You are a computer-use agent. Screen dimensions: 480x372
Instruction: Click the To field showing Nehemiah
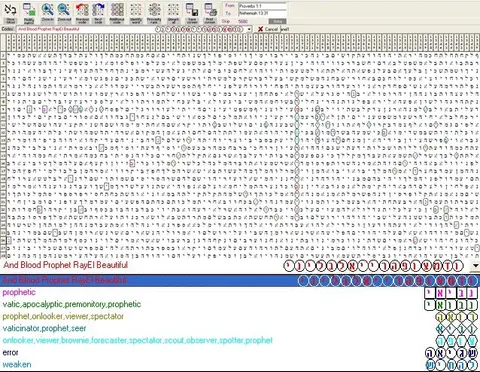point(262,13)
